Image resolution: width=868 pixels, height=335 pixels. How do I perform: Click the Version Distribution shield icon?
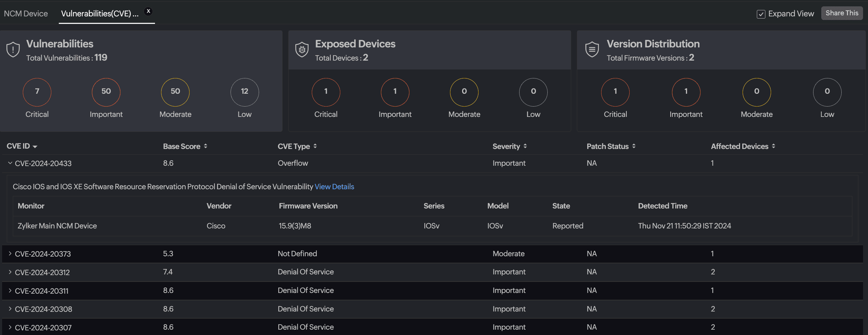point(592,50)
